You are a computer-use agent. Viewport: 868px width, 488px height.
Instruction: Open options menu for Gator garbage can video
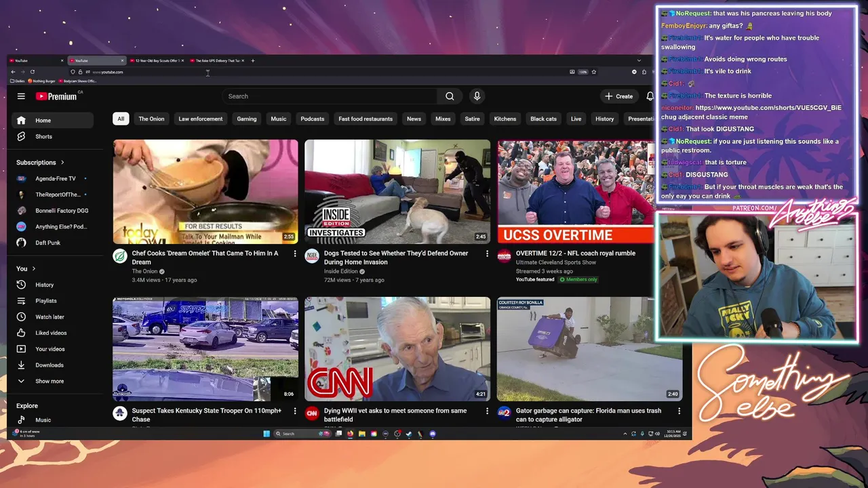tap(679, 411)
